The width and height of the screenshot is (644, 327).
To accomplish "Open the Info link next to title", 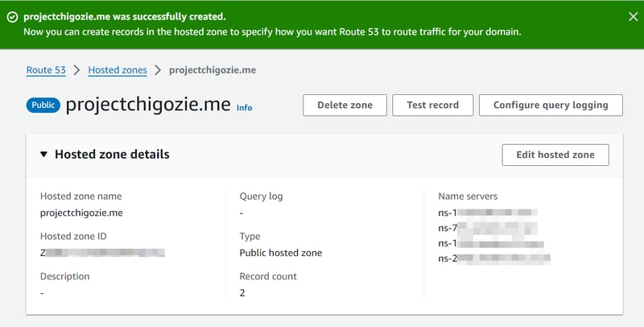I will click(x=244, y=107).
